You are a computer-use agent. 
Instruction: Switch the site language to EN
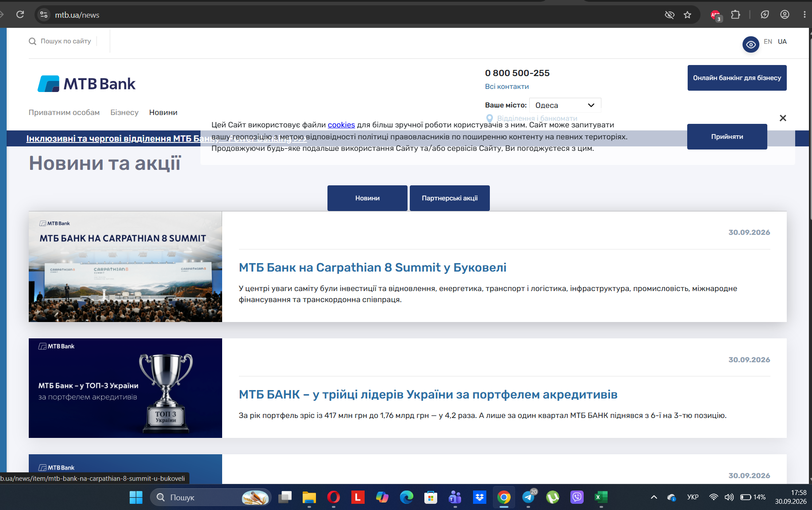point(768,42)
